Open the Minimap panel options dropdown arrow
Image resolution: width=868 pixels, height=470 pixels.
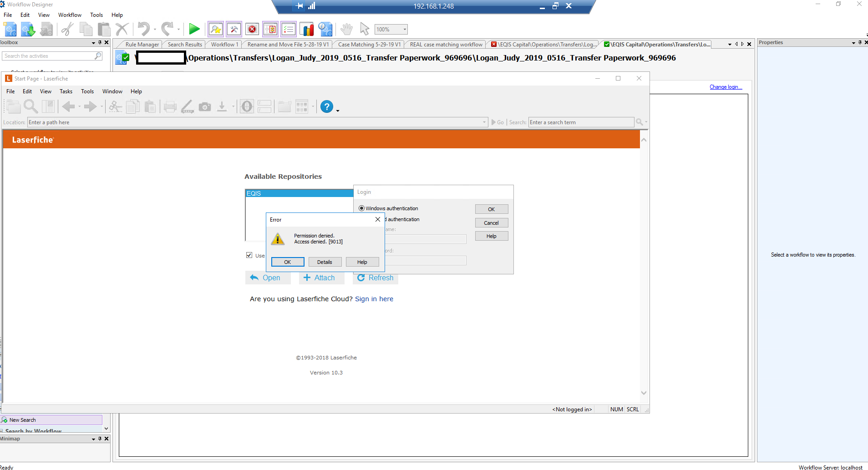(x=93, y=440)
